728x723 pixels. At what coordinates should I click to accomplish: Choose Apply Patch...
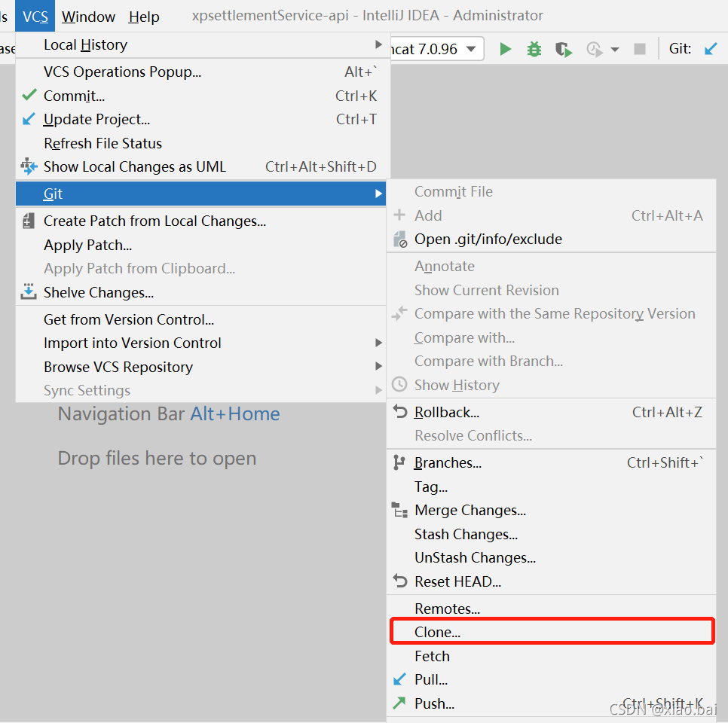pos(201,245)
